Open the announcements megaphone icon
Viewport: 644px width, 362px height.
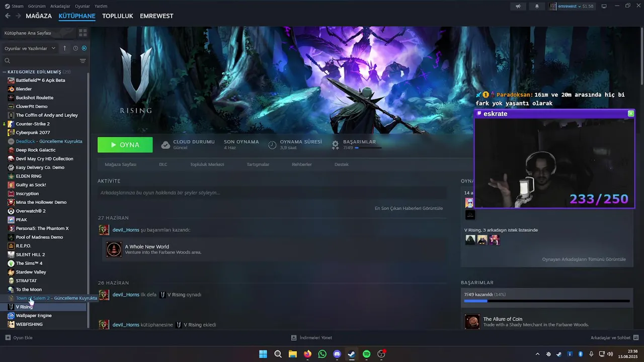coord(518,7)
